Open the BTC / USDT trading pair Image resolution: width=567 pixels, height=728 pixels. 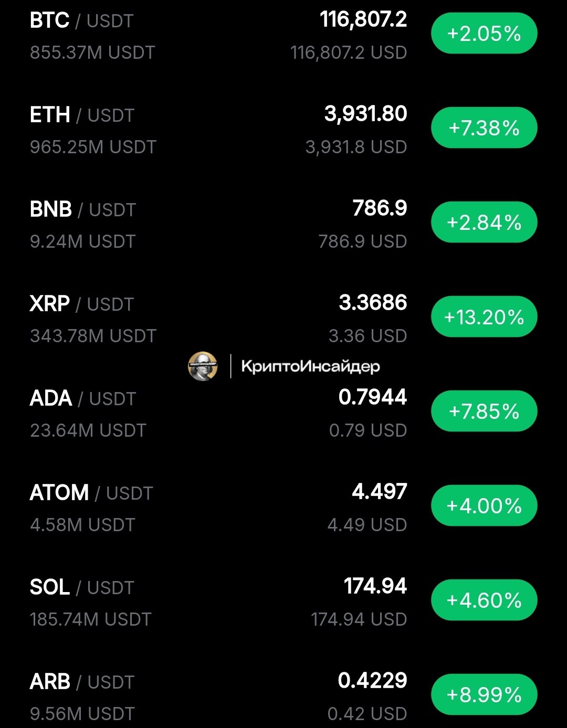82,21
